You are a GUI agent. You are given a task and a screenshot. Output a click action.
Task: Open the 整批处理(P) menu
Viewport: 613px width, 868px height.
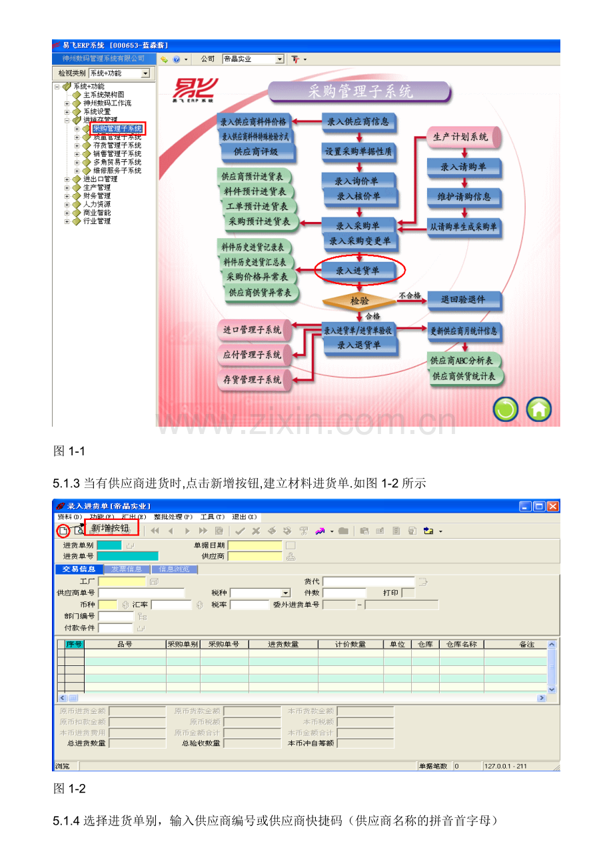click(173, 517)
